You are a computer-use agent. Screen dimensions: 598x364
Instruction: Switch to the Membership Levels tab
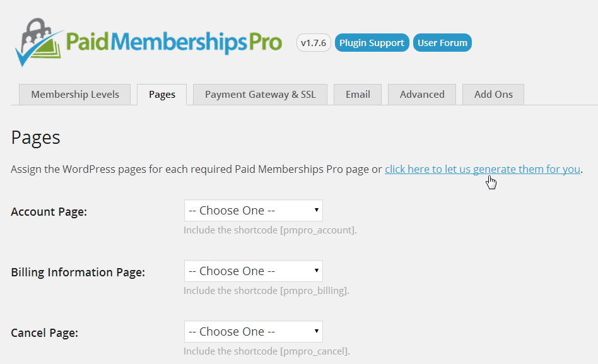coord(74,94)
